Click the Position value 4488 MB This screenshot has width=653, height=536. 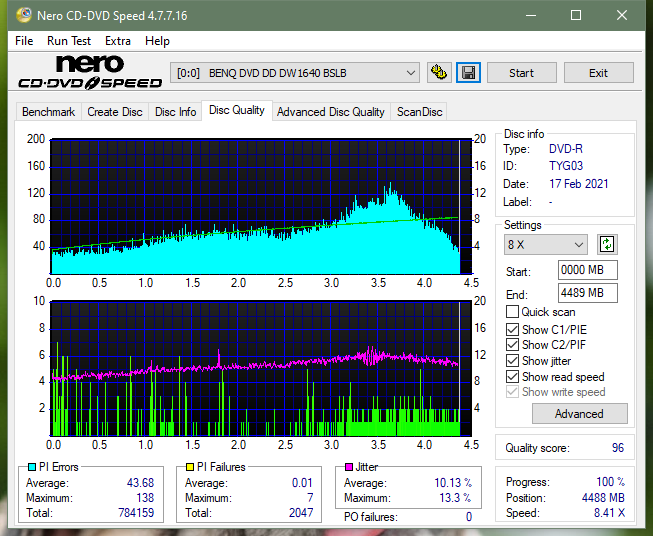coord(603,498)
